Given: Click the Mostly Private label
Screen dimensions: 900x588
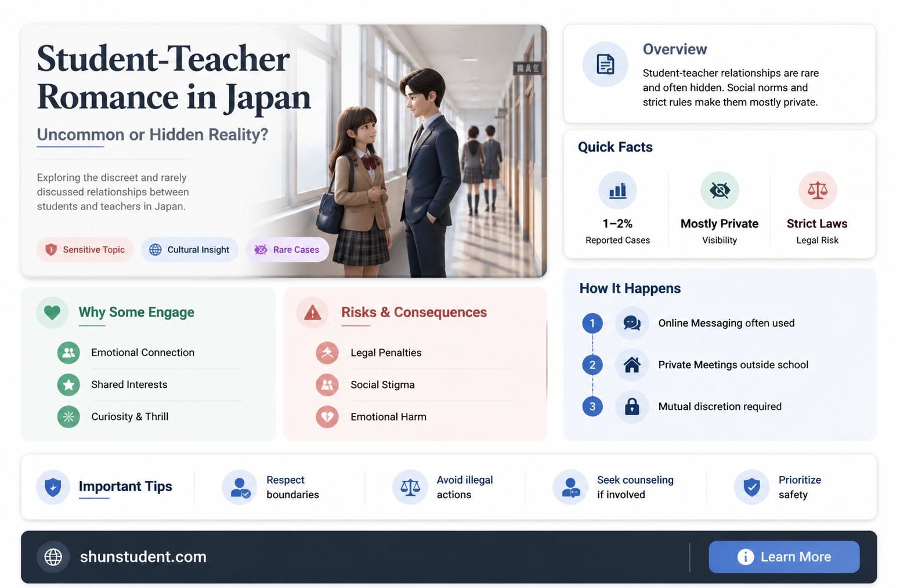Looking at the screenshot, I should click(720, 224).
